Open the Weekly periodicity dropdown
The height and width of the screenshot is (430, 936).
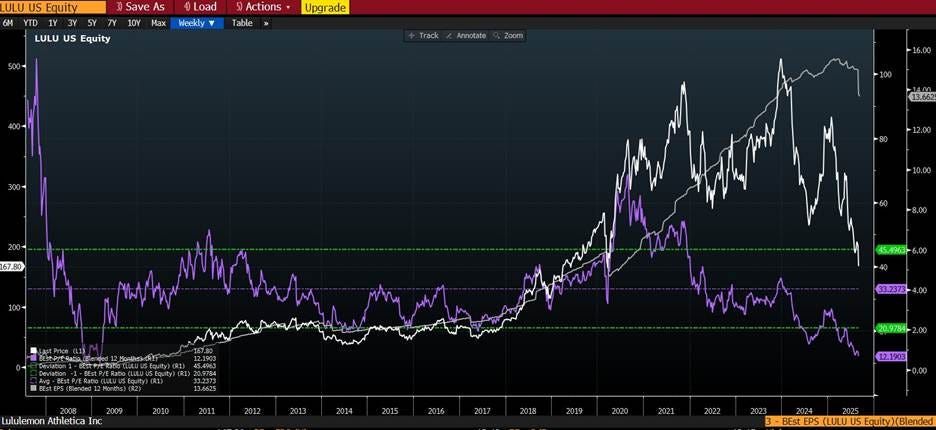(x=197, y=23)
